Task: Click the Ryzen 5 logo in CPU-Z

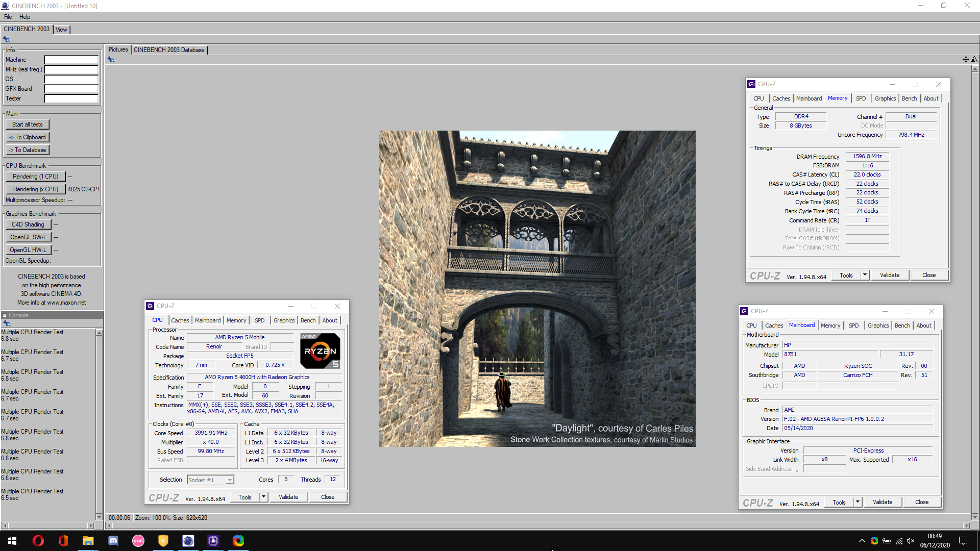Action: [x=320, y=351]
